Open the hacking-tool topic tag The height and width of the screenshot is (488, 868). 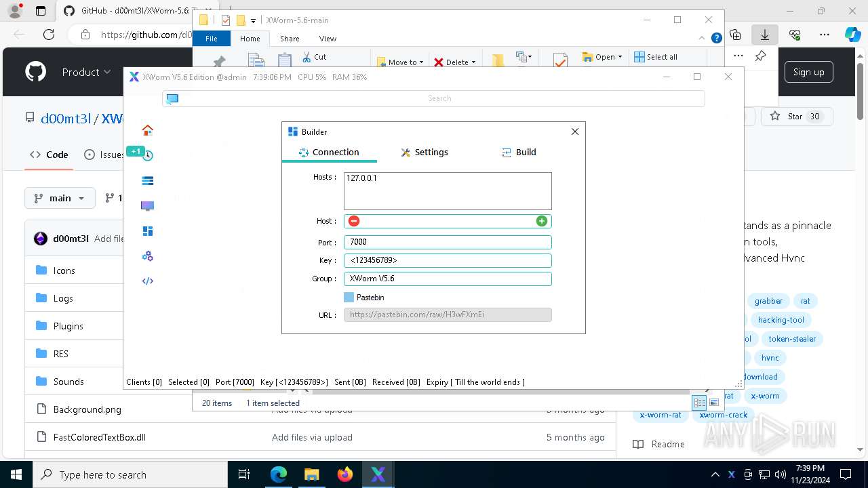(x=781, y=320)
